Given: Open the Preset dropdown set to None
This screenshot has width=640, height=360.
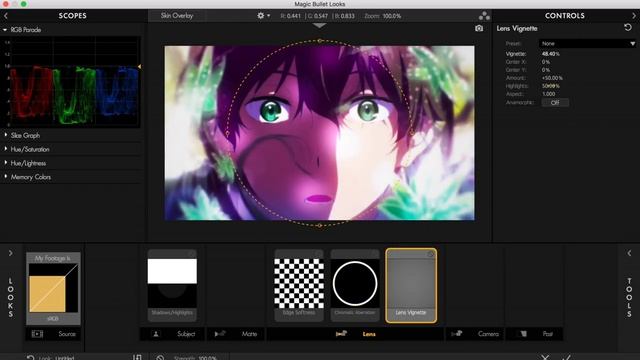Looking at the screenshot, I should coord(587,43).
